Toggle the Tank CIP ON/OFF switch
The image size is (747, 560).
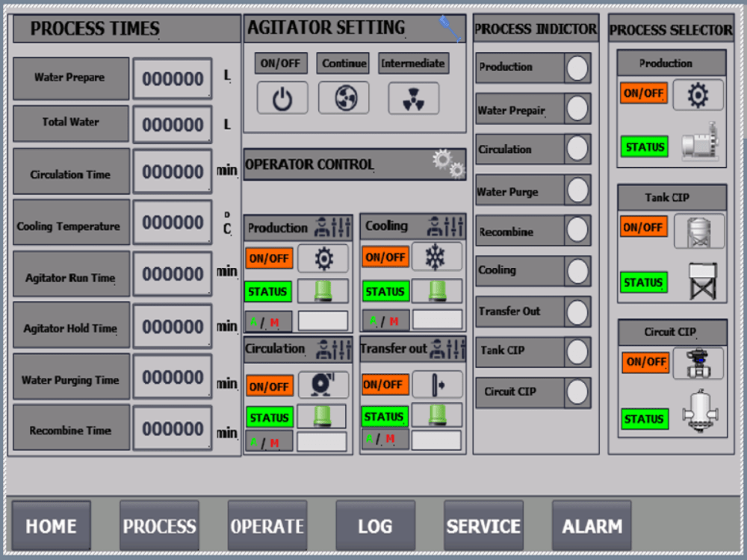click(x=644, y=228)
